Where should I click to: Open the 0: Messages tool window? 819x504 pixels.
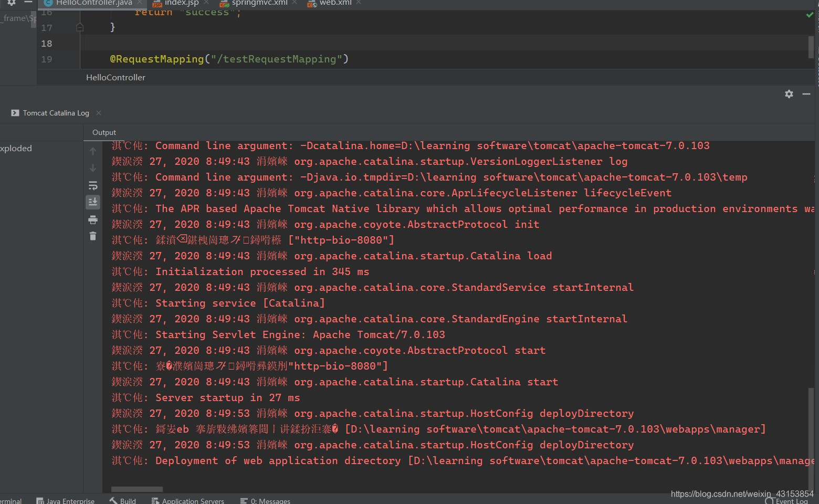(x=265, y=501)
